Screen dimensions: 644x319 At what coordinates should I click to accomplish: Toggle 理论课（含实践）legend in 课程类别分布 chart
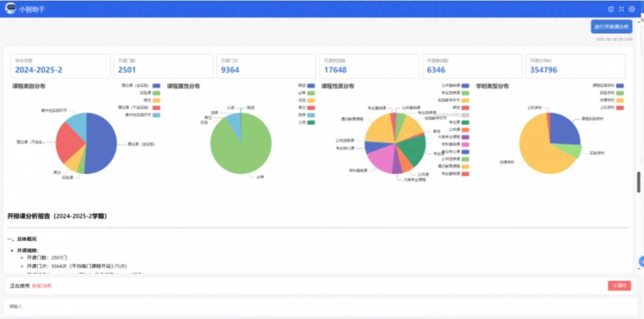[x=156, y=85]
